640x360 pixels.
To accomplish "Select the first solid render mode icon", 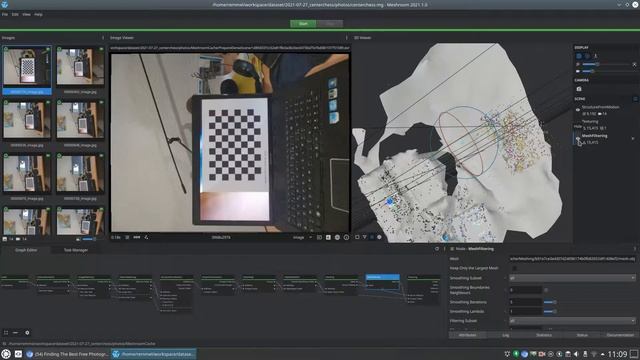I will 579,56.
